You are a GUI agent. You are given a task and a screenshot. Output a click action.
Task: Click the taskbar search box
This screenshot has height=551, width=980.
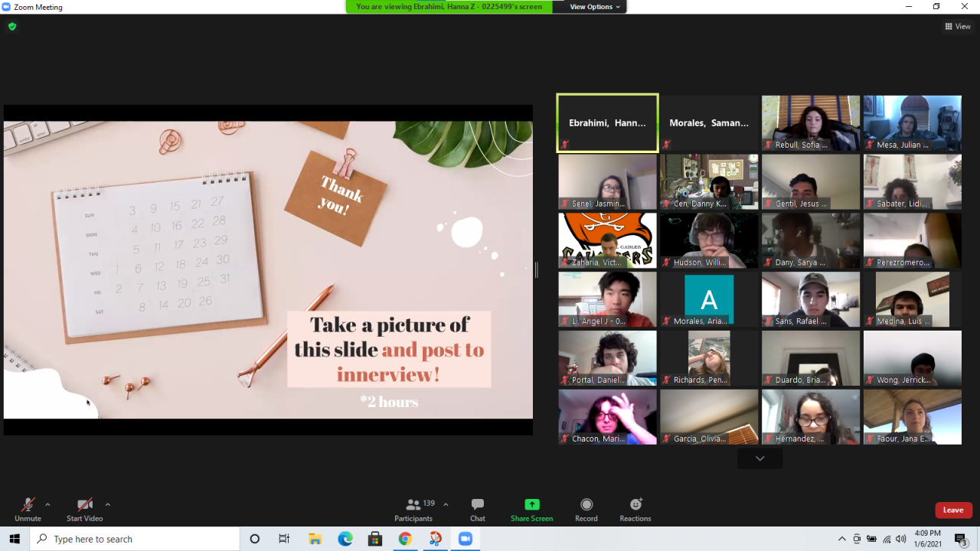[135, 539]
